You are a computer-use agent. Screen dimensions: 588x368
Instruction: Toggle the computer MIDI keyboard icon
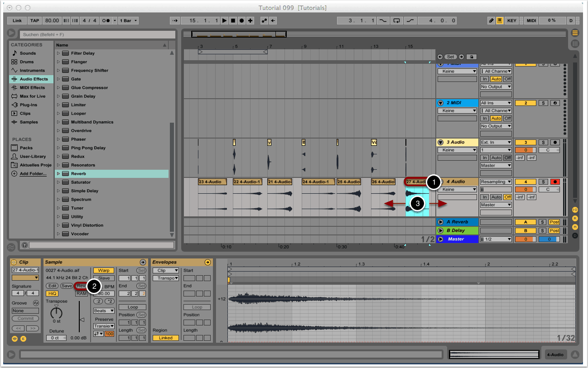pyautogui.click(x=500, y=21)
